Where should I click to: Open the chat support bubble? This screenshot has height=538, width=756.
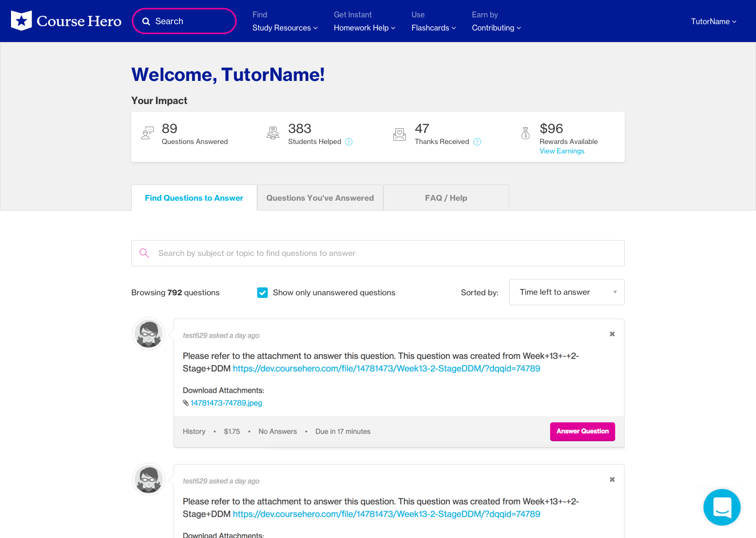pyautogui.click(x=722, y=507)
